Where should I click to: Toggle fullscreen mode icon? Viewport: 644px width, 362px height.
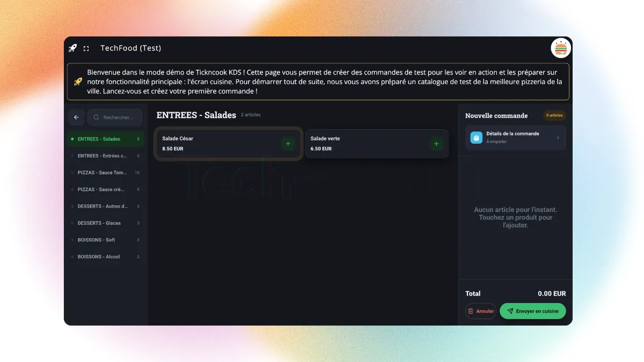click(86, 48)
